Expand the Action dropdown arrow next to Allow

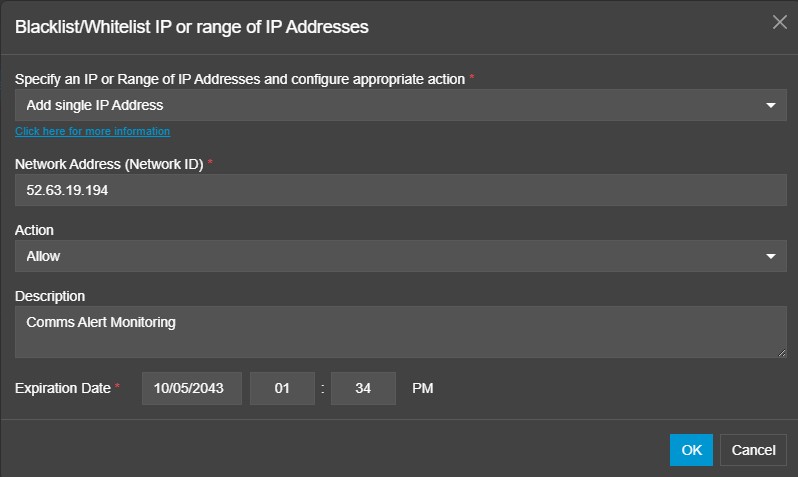(771, 256)
